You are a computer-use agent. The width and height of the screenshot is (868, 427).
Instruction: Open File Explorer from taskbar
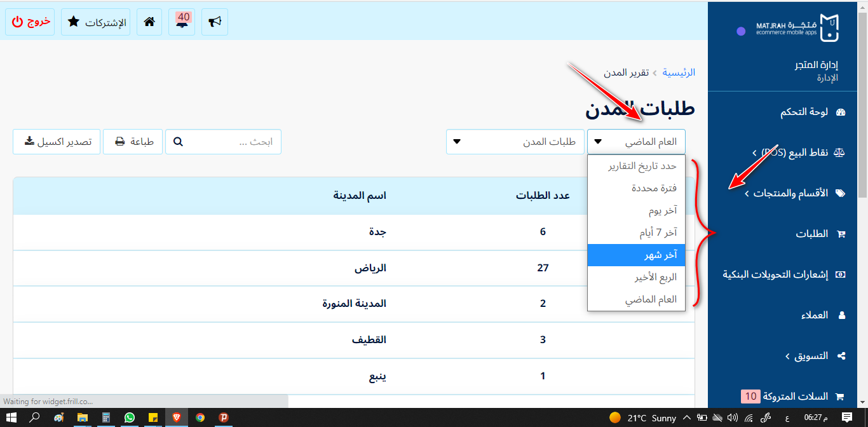coord(82,417)
